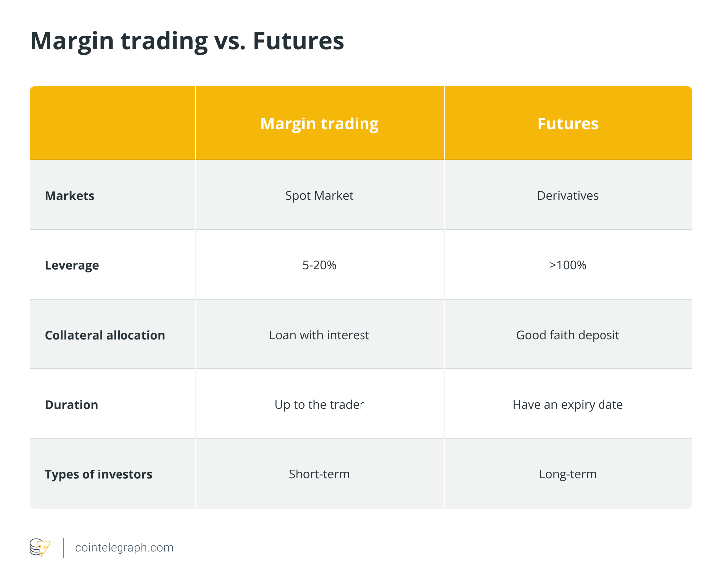This screenshot has height=588, width=722.
Task: Select the Short-term cell
Action: click(x=319, y=474)
